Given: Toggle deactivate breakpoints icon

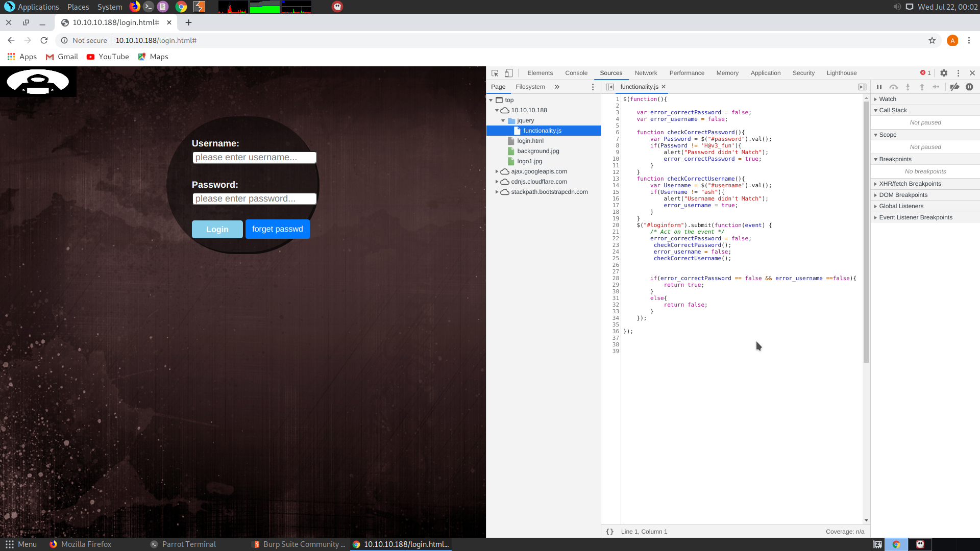Looking at the screenshot, I should point(954,87).
